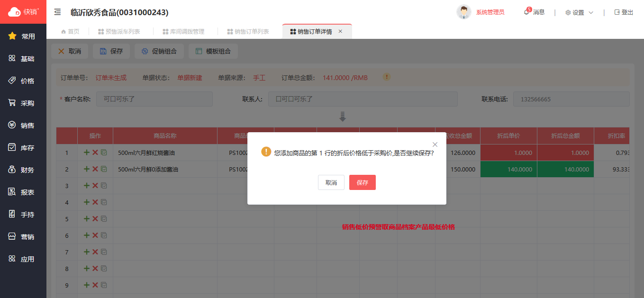Click red delete X in row 7
This screenshot has width=644, height=298.
tap(95, 252)
